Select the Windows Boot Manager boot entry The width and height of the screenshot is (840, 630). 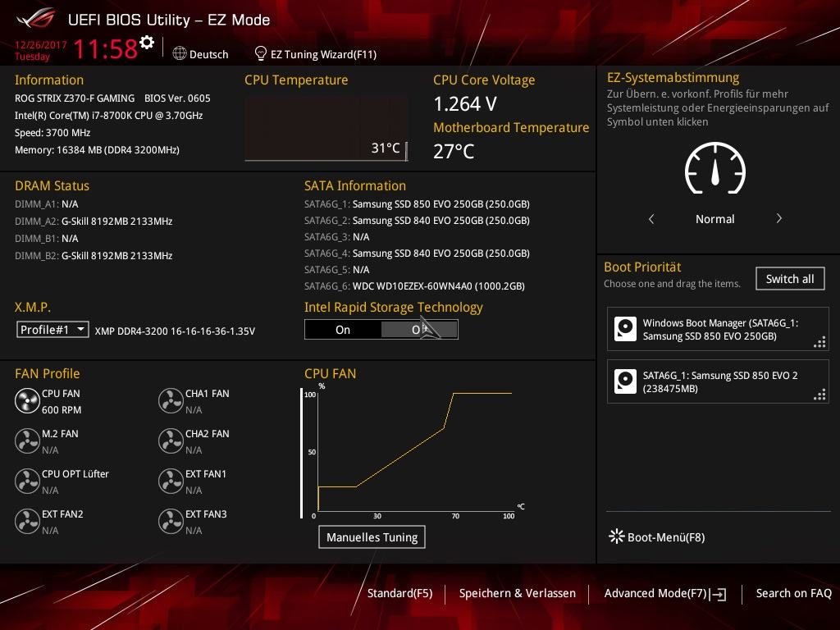point(718,329)
